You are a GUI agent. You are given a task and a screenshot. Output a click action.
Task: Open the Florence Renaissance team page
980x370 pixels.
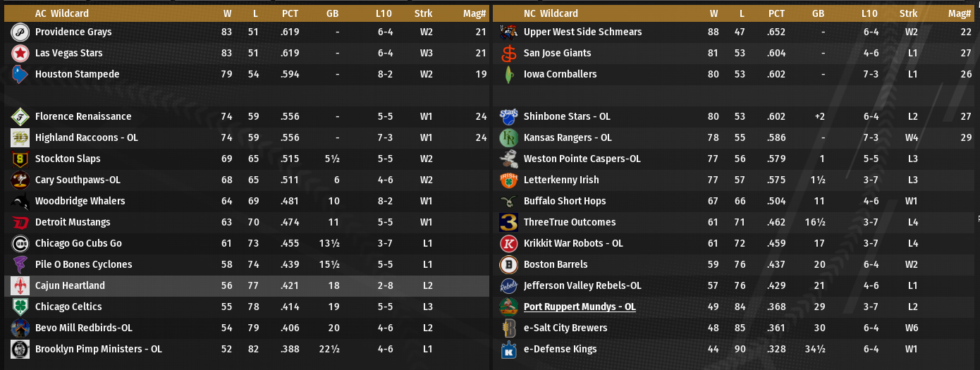tap(83, 116)
